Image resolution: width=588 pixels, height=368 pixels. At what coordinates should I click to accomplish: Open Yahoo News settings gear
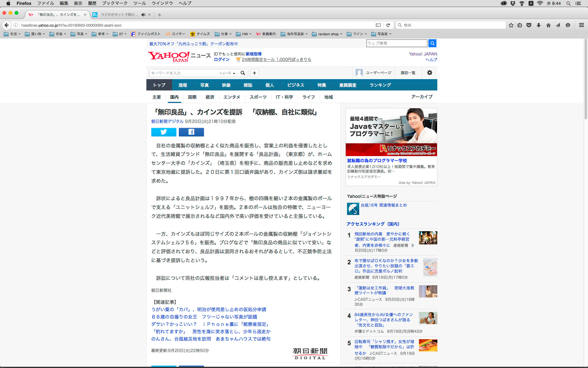429,73
